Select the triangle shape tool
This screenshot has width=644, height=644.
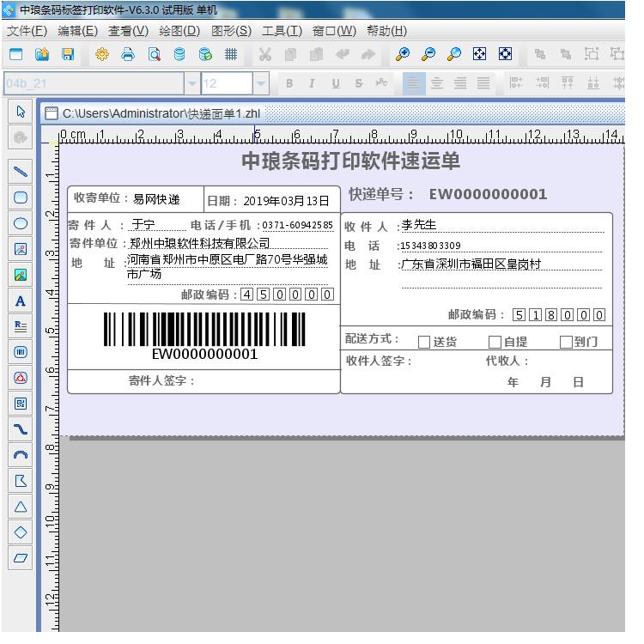pyautogui.click(x=21, y=507)
